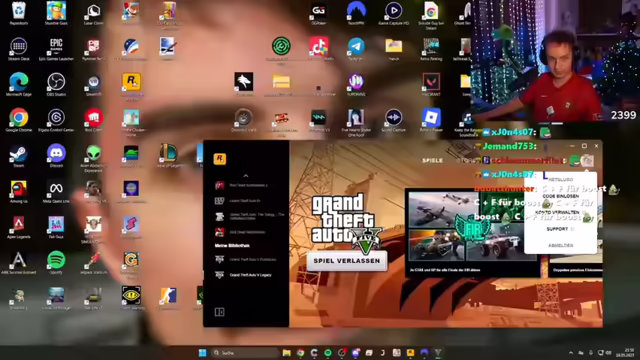Click ABMELDEN in the account menu
The image size is (640, 360).
(x=560, y=245)
